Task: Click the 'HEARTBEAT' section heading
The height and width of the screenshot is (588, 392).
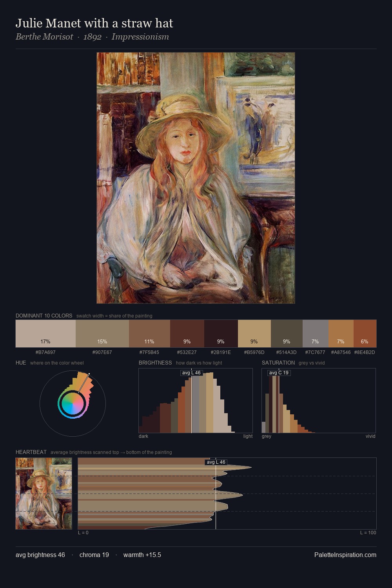Action: [x=31, y=452]
